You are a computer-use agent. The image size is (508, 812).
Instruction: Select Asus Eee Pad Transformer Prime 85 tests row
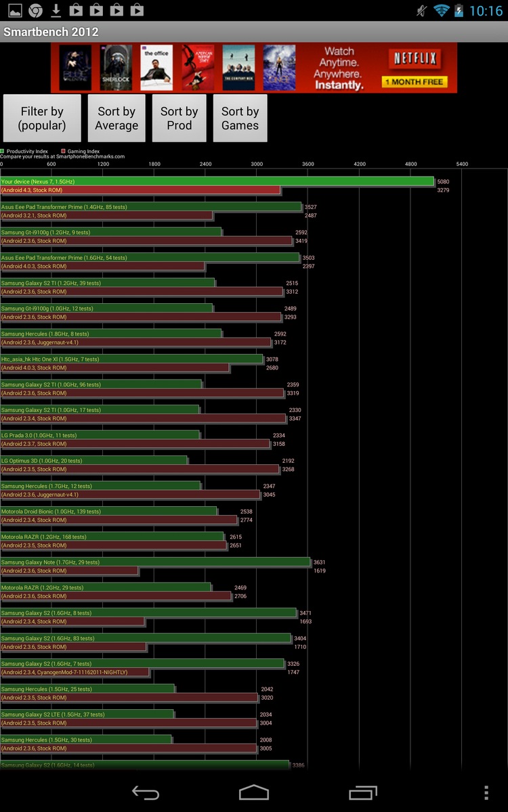click(151, 207)
